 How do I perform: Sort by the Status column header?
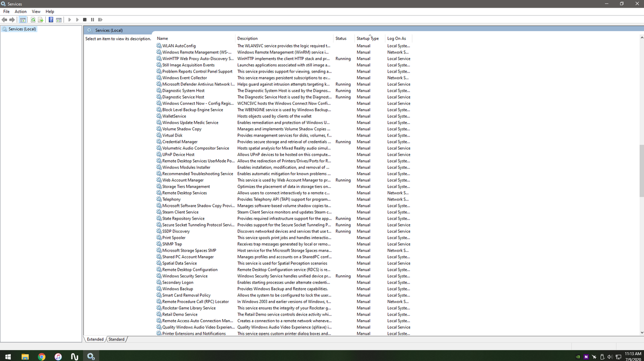click(x=345, y=38)
